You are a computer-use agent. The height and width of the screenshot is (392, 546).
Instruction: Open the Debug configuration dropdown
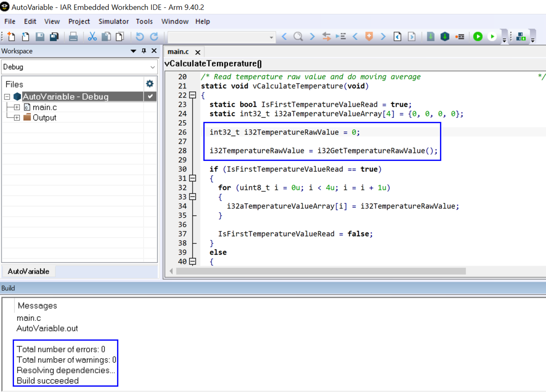click(152, 67)
